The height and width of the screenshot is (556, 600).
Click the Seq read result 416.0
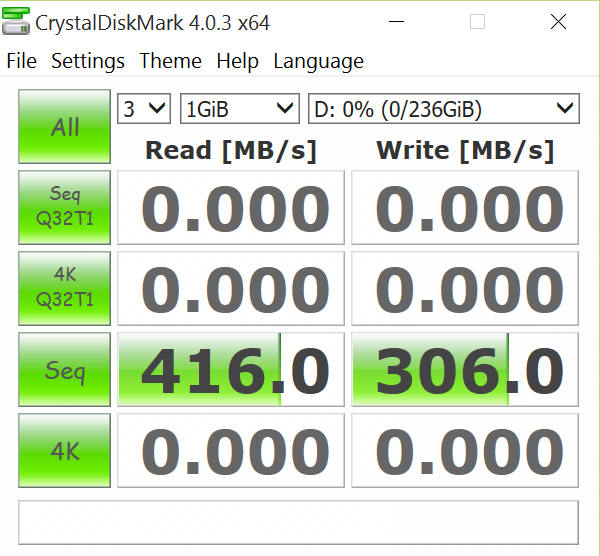tap(231, 370)
